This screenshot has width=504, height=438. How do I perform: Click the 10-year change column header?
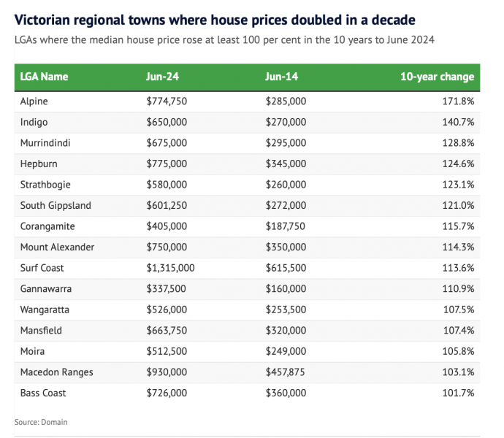pos(437,77)
